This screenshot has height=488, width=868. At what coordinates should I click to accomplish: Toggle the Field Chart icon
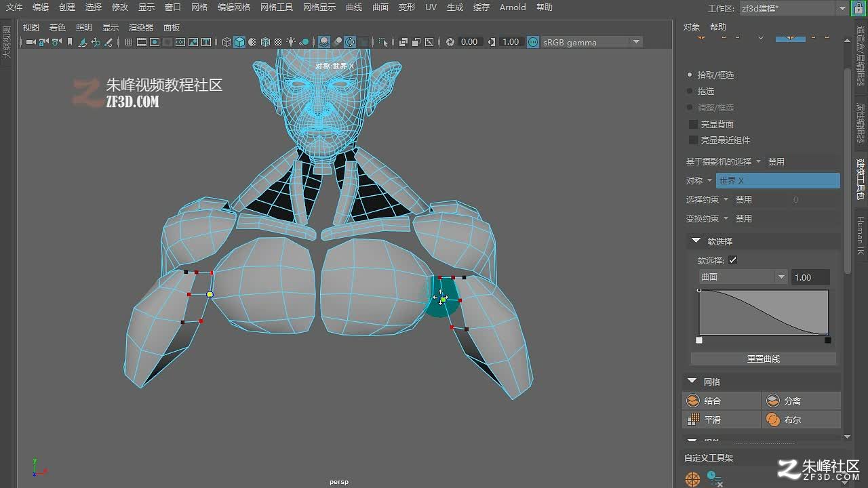pyautogui.click(x=180, y=42)
